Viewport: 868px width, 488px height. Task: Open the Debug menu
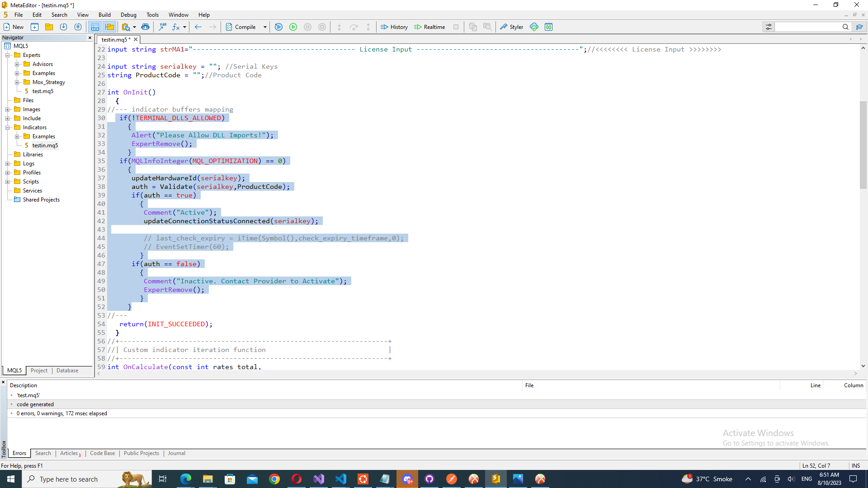pos(128,15)
